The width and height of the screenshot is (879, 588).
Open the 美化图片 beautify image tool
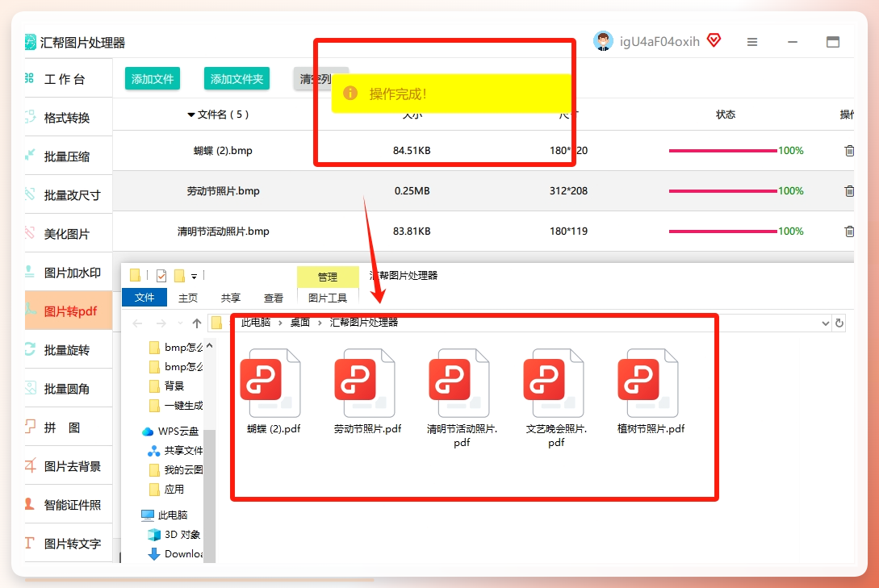[x=69, y=234]
